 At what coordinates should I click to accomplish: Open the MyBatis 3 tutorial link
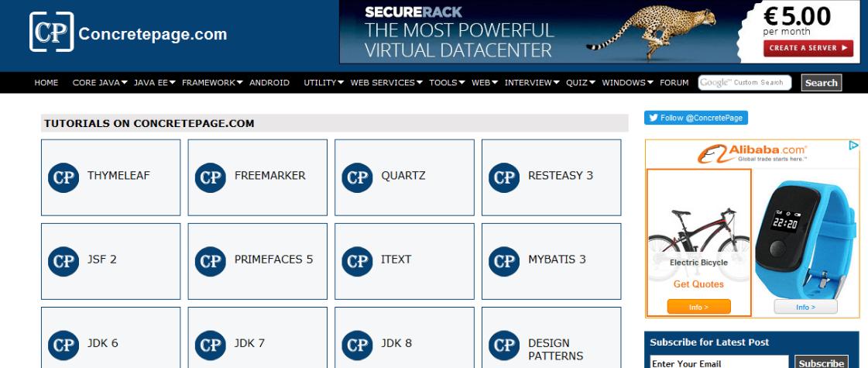[557, 260]
